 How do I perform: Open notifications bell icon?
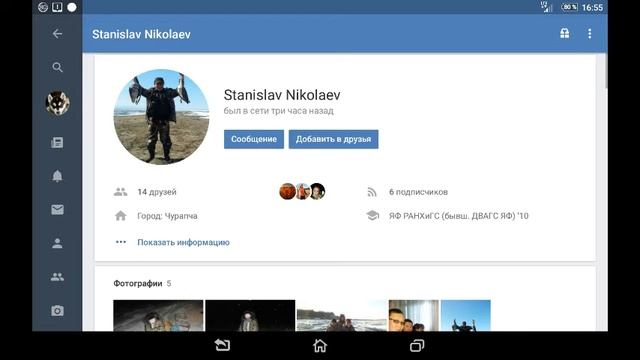click(x=57, y=176)
